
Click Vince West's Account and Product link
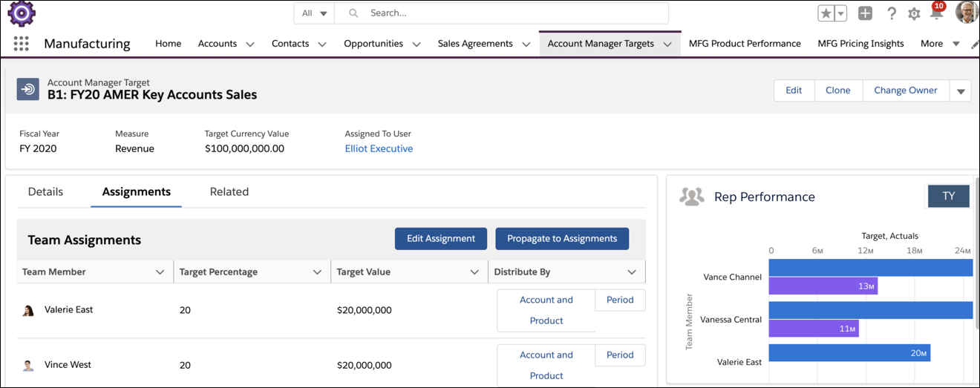point(546,365)
